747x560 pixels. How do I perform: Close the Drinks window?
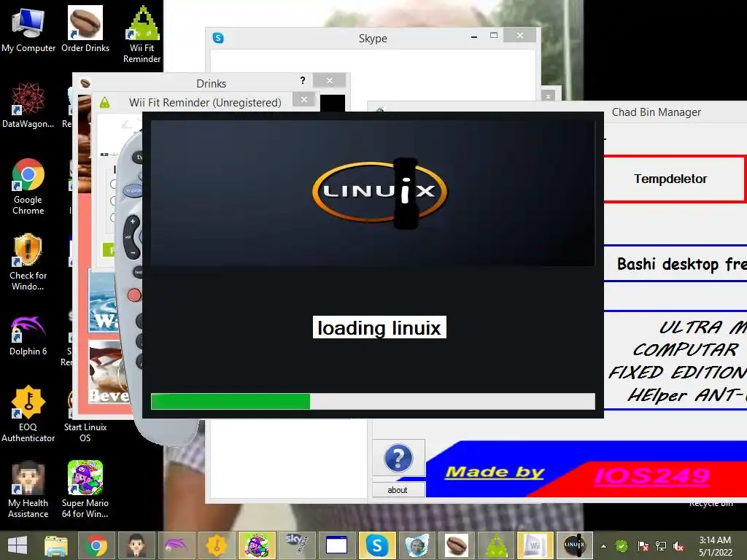tap(330, 80)
